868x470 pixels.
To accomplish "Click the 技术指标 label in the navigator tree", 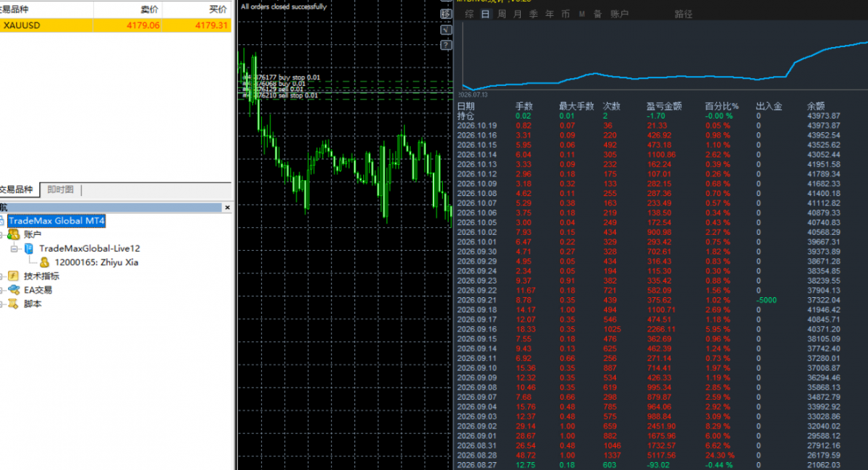I will [41, 276].
